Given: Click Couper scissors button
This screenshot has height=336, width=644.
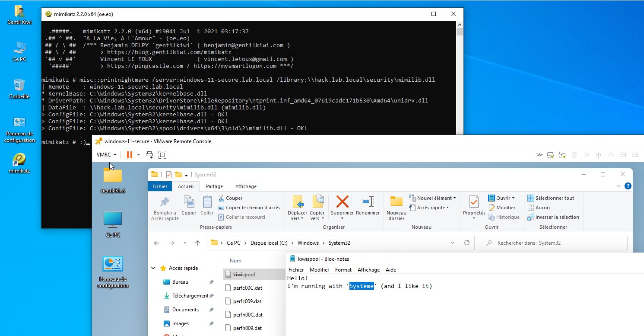Looking at the screenshot, I should (x=230, y=198).
